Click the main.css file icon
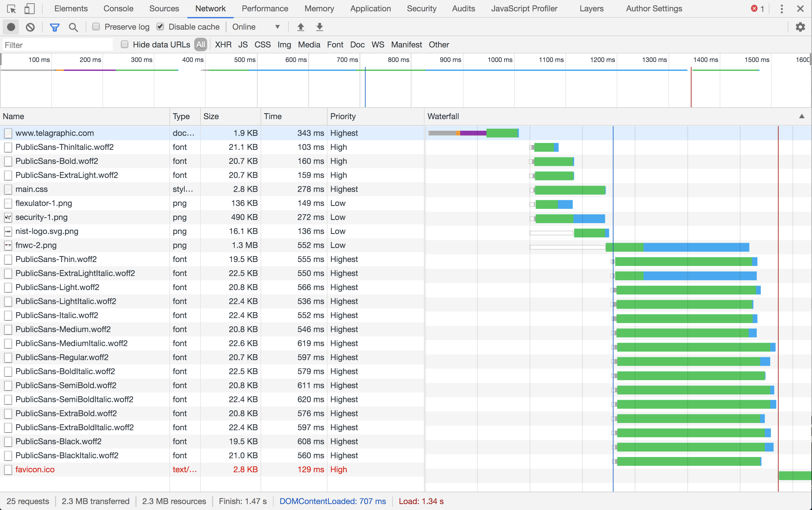 8,189
